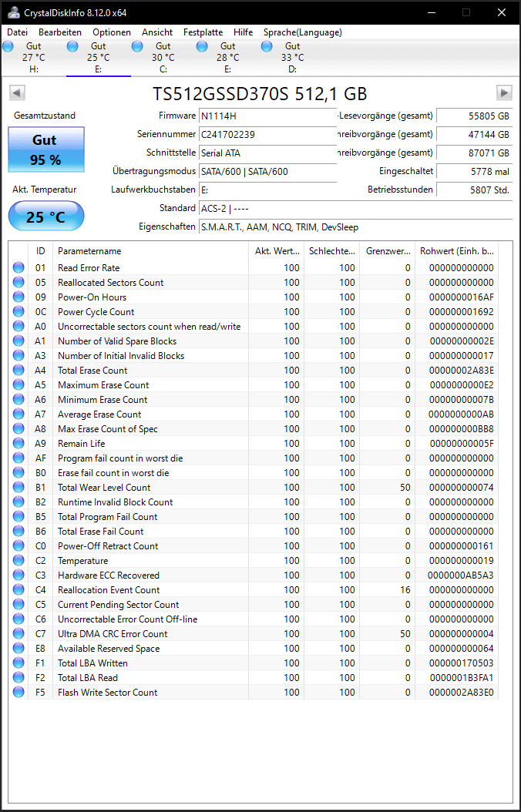Select the Max Erase Count of Spec row
Screen dimensions: 521x812
click(254, 429)
